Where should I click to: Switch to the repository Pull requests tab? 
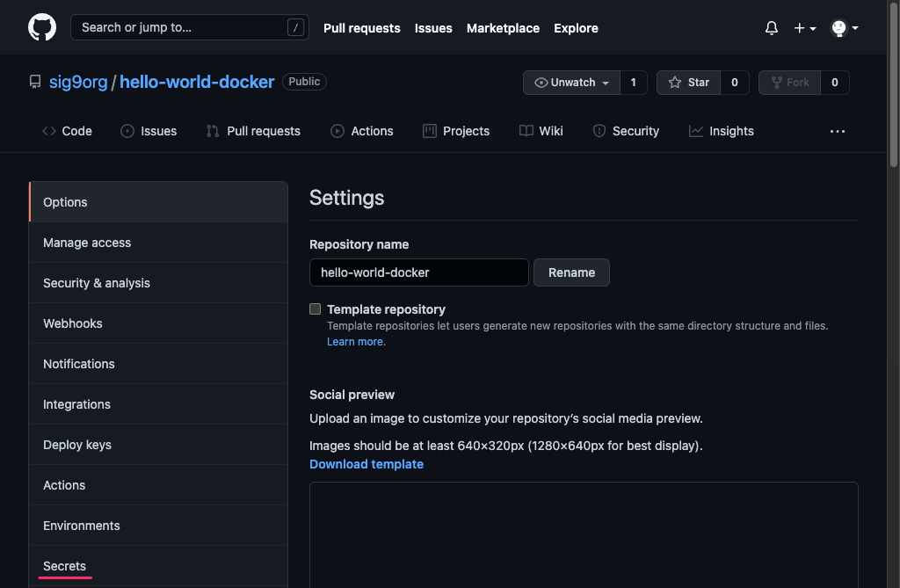tap(253, 131)
